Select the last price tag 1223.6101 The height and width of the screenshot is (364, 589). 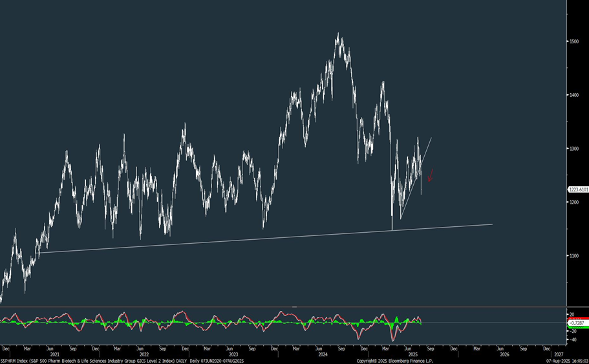pos(577,189)
